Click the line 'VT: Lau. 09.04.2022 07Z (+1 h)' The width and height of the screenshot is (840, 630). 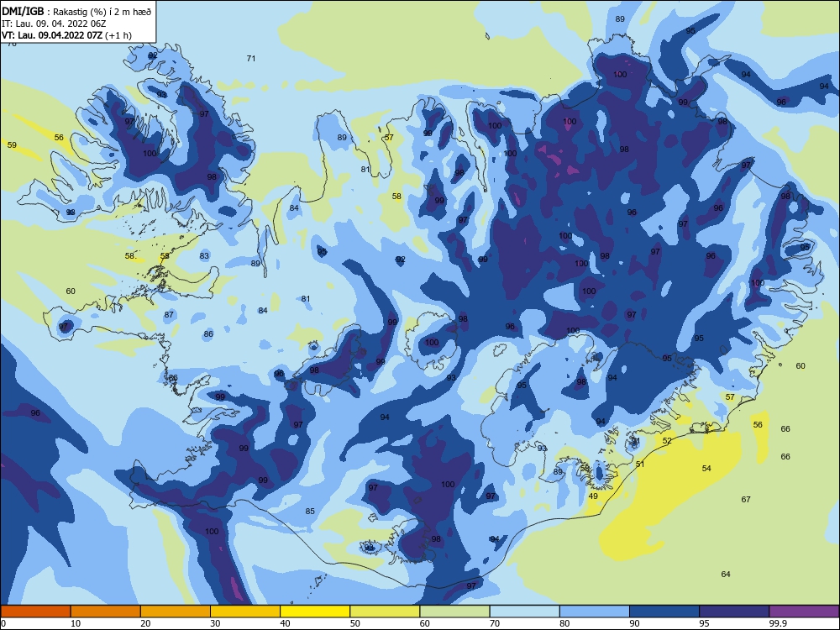66,35
